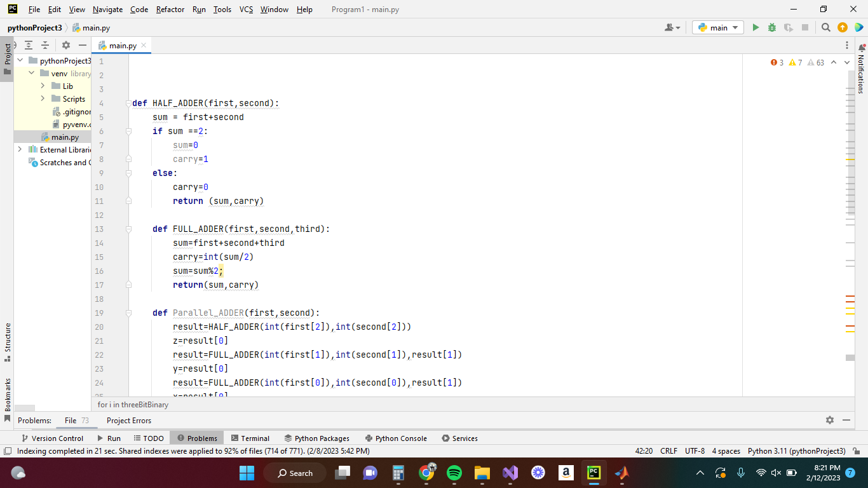Click the 7 warnings indicator in the editor
The width and height of the screenshot is (868, 488).
[795, 62]
